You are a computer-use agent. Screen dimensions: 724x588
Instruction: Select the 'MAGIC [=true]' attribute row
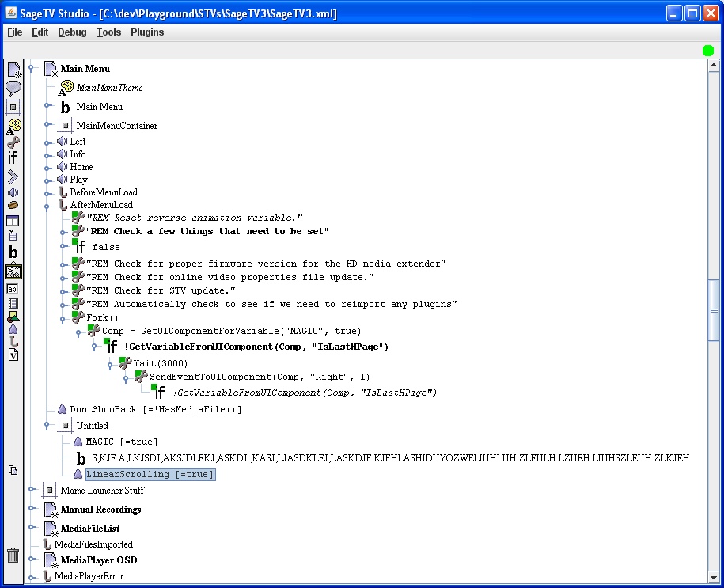tap(122, 442)
